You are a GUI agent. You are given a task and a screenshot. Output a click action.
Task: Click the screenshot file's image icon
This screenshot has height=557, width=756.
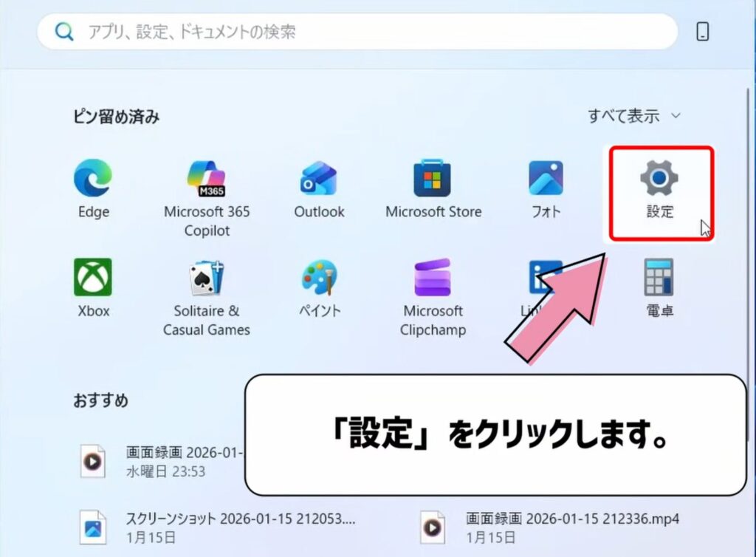[94, 526]
